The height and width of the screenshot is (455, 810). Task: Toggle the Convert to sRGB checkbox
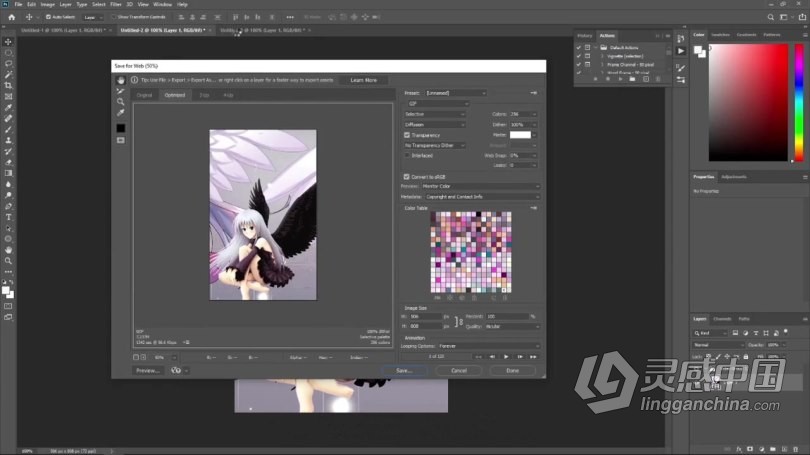tap(407, 177)
